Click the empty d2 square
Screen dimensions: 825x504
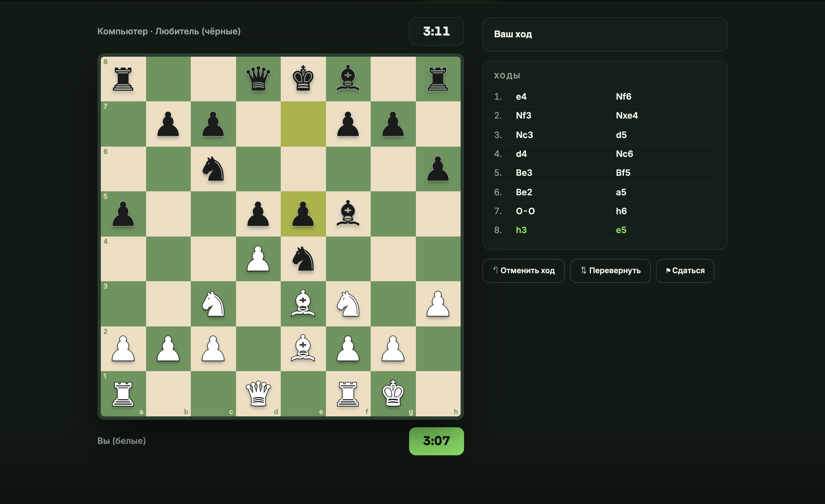pos(258,349)
